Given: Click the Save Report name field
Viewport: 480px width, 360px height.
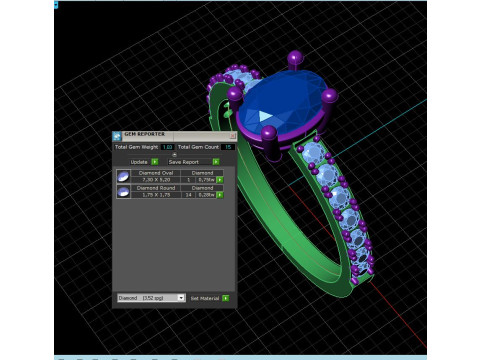Looking at the screenshot, I should pyautogui.click(x=190, y=162).
